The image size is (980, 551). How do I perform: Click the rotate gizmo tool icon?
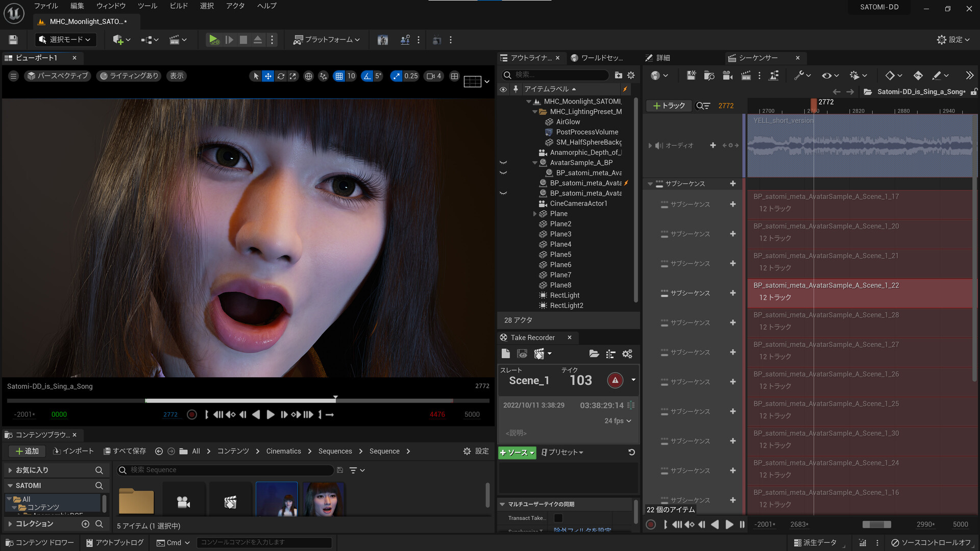281,76
